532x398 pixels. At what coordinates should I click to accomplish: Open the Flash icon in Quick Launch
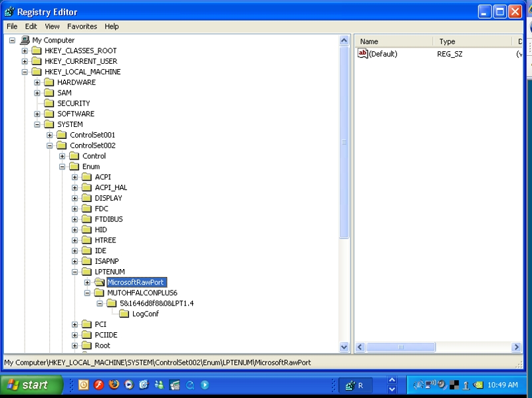[98, 385]
